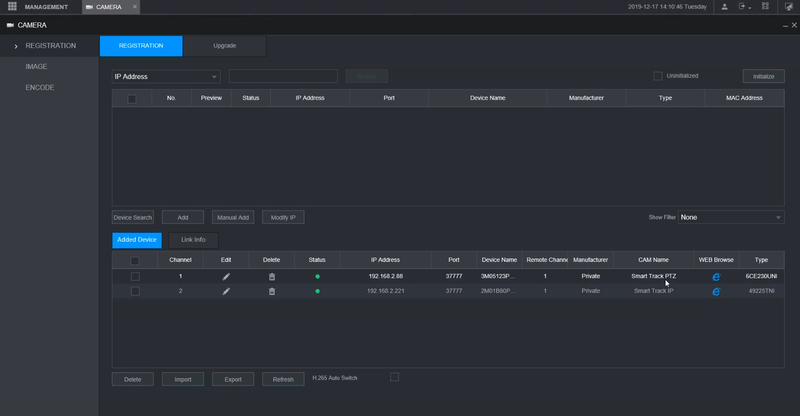Click the user account icon
800x416 pixels.
pos(724,7)
